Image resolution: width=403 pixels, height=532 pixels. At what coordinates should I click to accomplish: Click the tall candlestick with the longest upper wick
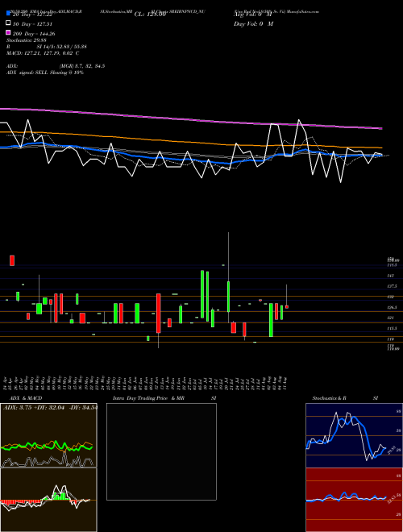[228, 296]
